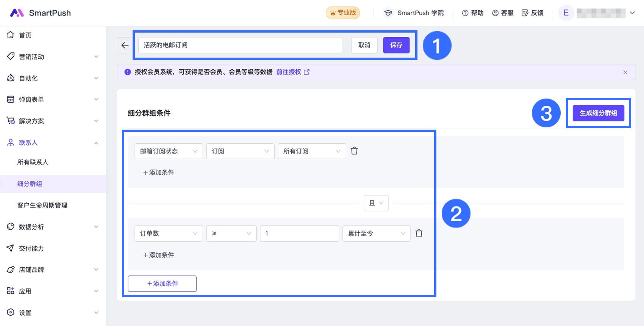Click the 交付能力 paper plane icon
This screenshot has width=644, height=326.
pyautogui.click(x=11, y=248)
